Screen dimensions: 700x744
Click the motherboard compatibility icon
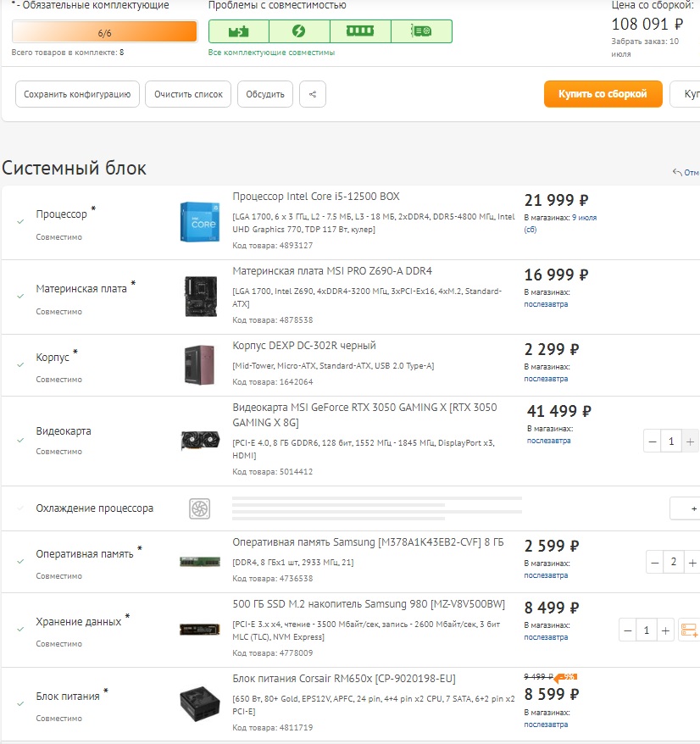[x=238, y=31]
